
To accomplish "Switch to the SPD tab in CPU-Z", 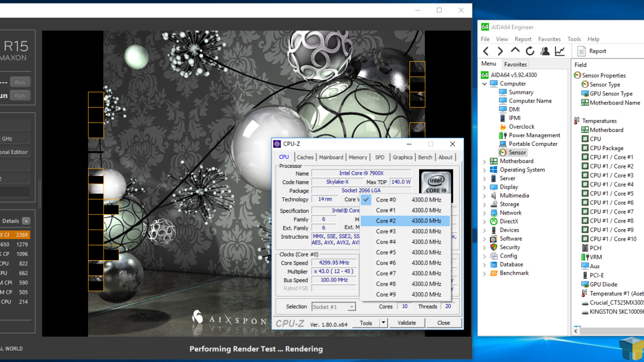I will [379, 157].
